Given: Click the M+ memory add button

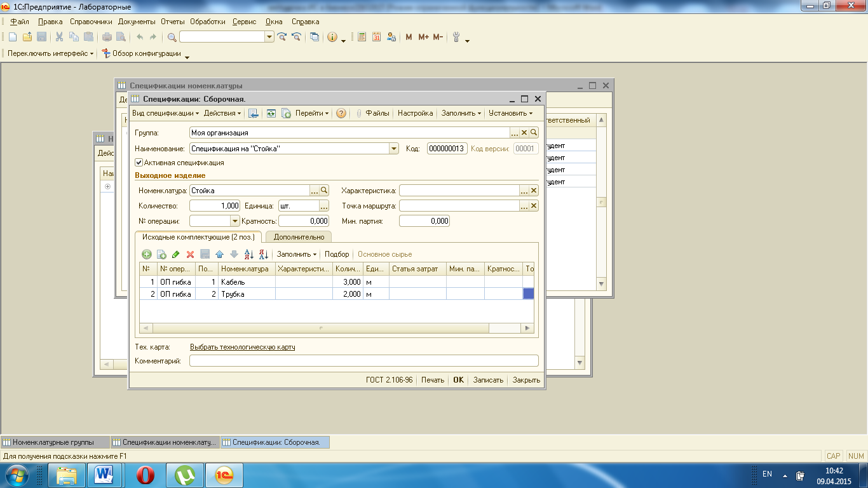Looking at the screenshot, I should pyautogui.click(x=424, y=37).
